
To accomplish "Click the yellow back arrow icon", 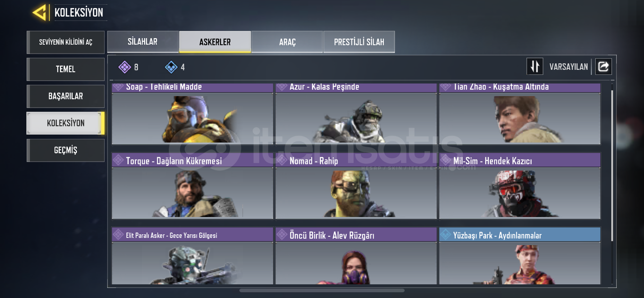I will [x=40, y=13].
